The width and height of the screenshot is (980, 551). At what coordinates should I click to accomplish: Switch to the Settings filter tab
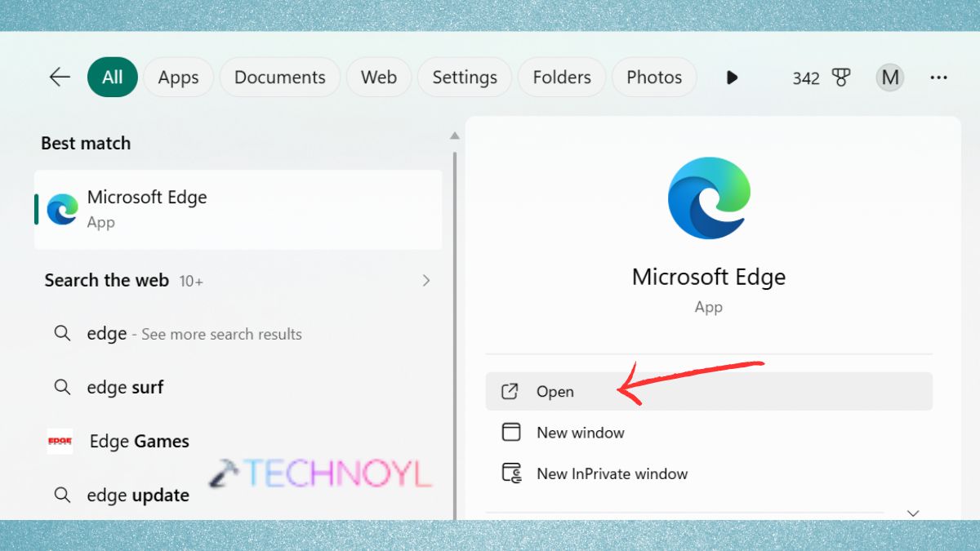465,78
